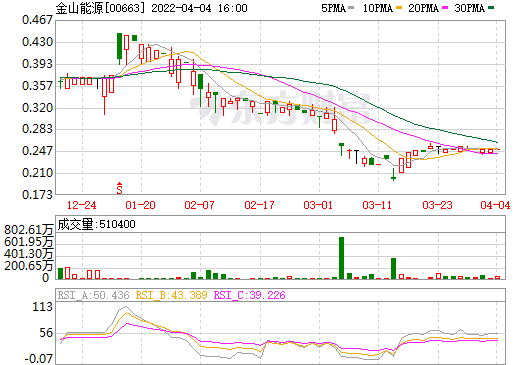520x365 pixels.
Task: Select the tallest green volume bar
Action: [341, 258]
